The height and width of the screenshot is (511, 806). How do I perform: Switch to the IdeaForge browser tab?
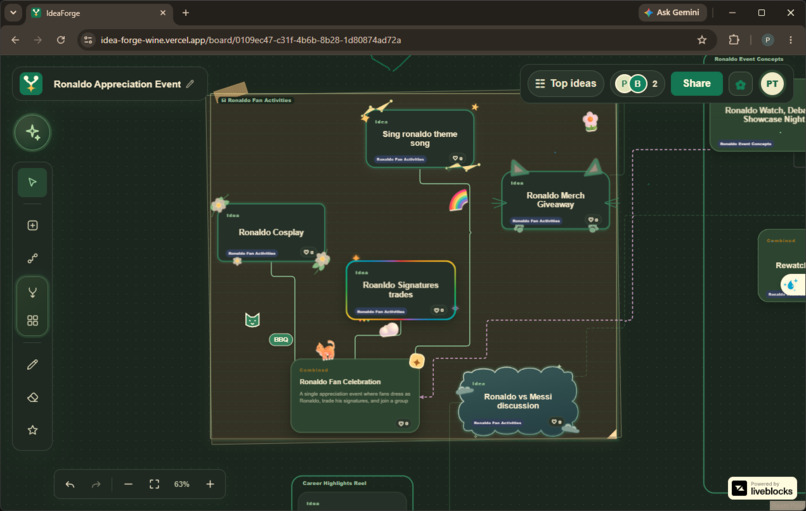98,13
